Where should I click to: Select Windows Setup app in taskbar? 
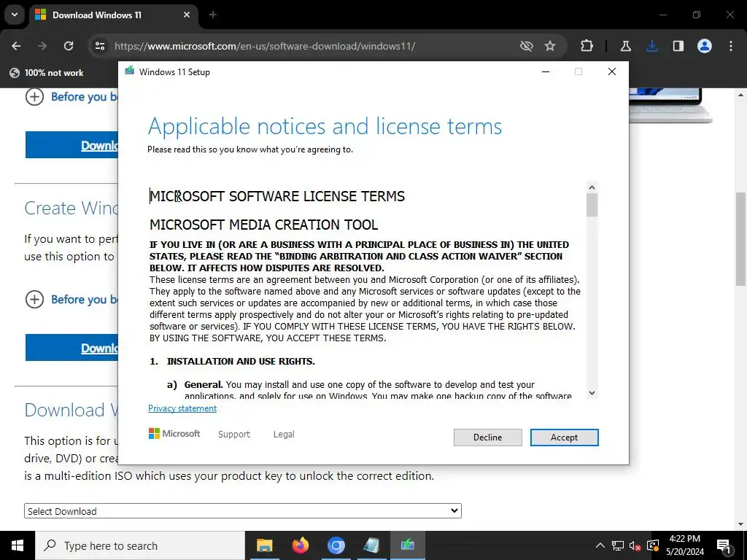[407, 545]
